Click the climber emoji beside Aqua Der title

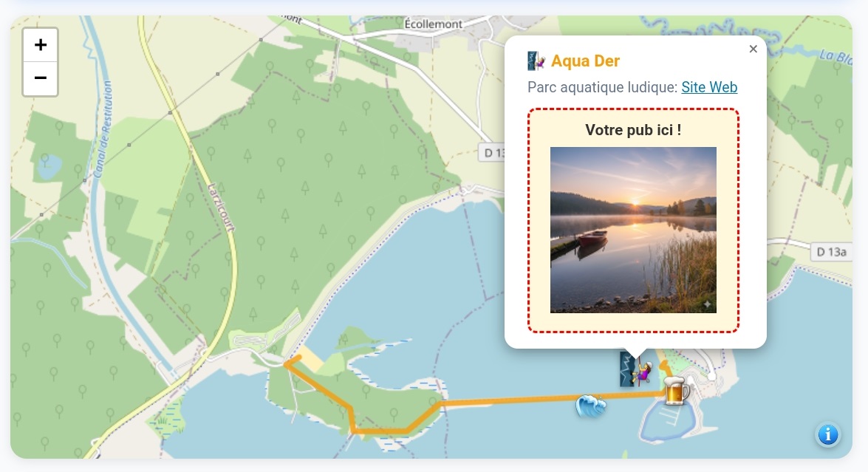click(536, 61)
